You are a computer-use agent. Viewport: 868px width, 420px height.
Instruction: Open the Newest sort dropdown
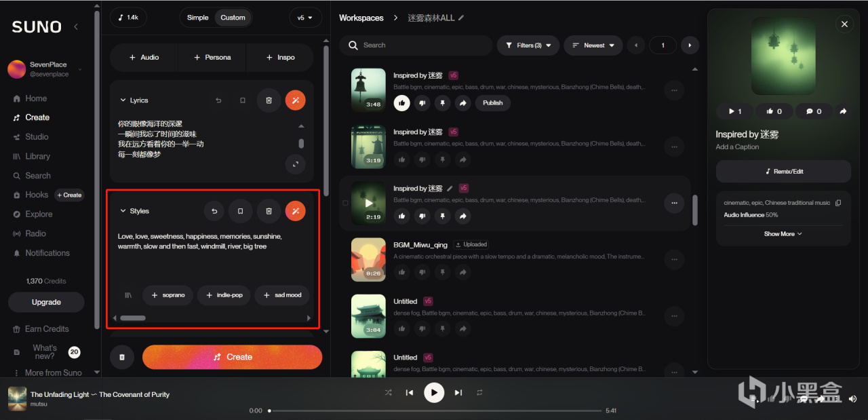[593, 45]
